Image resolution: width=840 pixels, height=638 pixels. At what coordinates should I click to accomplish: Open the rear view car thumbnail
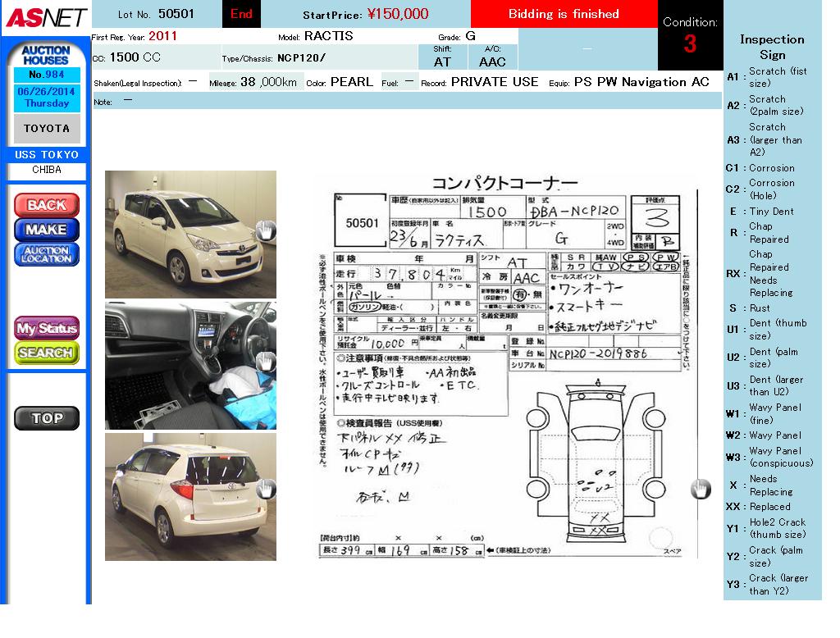tap(185, 497)
